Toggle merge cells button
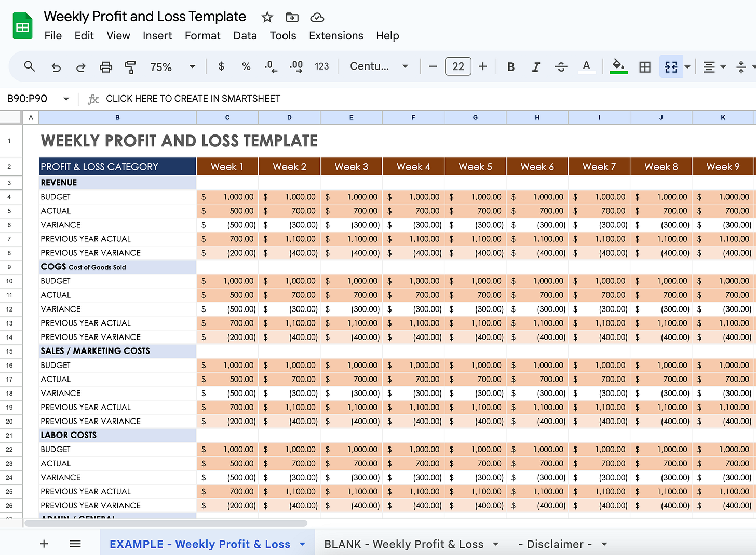 click(671, 66)
